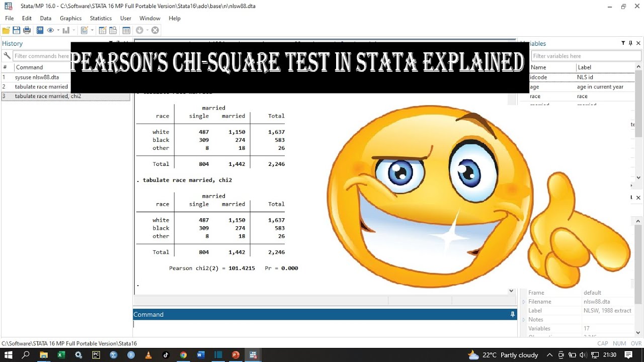Click the greyed down-arrow toolbar icon

[139, 30]
